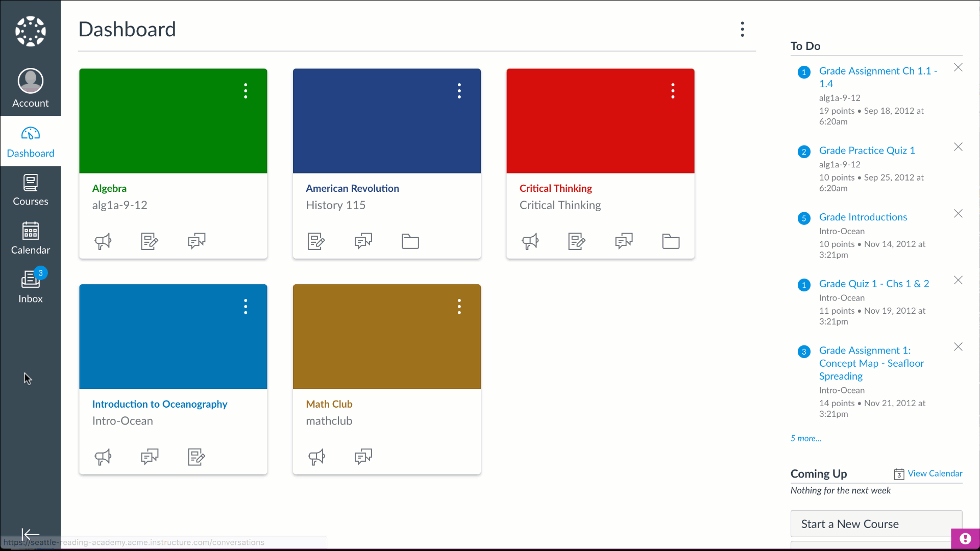Open the Algebra card options menu
Screen dimensions: 980x551
click(x=246, y=91)
